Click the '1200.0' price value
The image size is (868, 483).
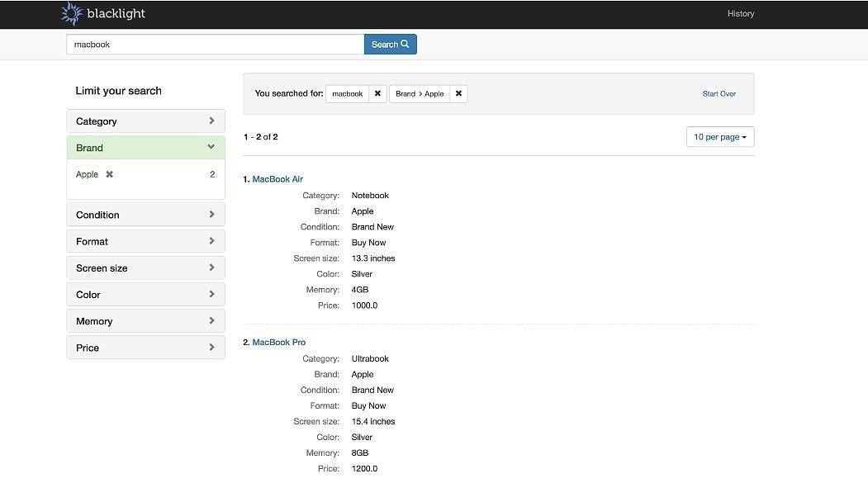coord(364,469)
